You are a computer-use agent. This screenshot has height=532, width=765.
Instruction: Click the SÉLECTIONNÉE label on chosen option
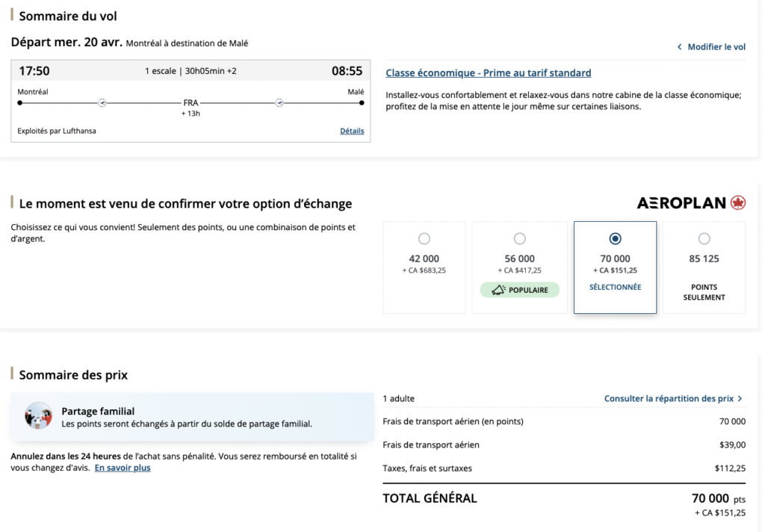615,287
